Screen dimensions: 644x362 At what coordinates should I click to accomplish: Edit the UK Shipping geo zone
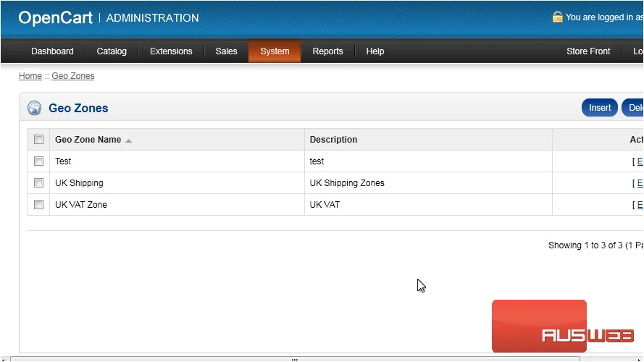(640, 183)
